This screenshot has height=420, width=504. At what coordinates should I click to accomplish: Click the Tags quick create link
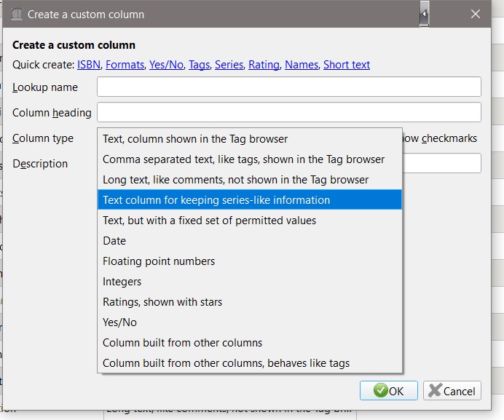pos(199,65)
